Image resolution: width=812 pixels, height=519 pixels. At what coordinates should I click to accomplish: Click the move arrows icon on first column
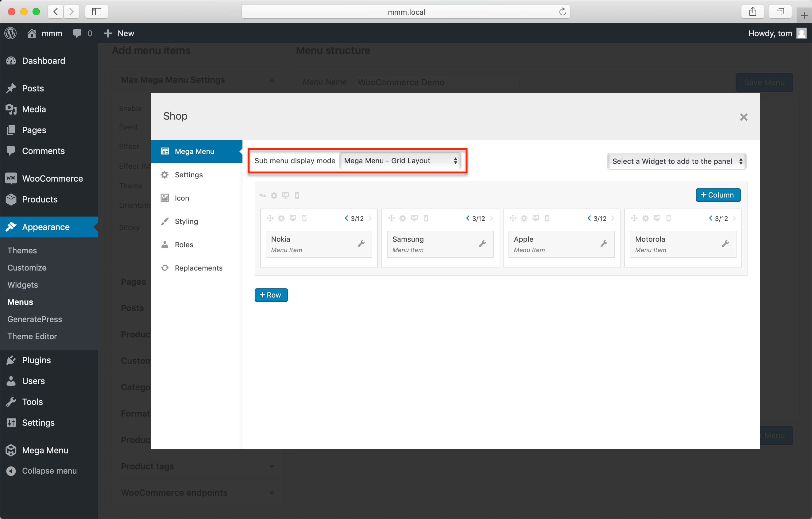pyautogui.click(x=270, y=218)
